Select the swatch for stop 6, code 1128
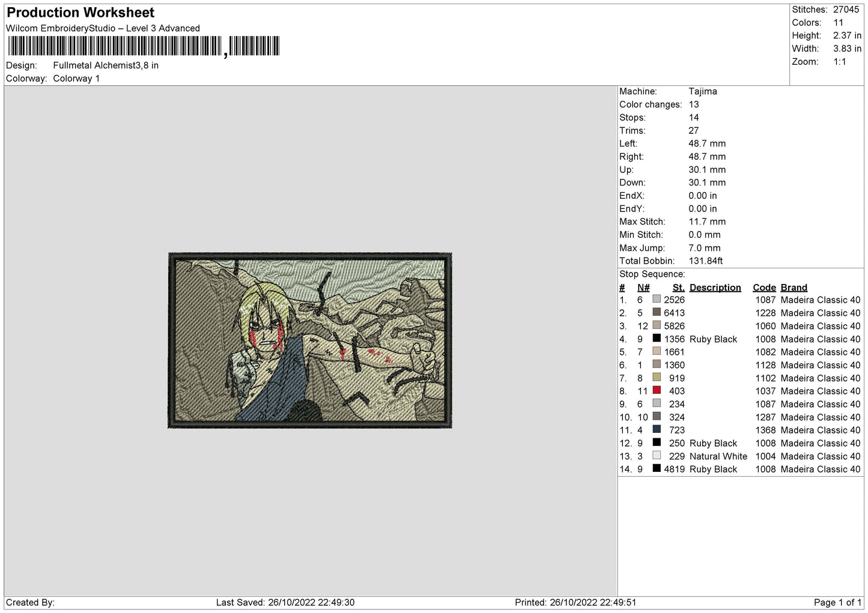 (657, 364)
